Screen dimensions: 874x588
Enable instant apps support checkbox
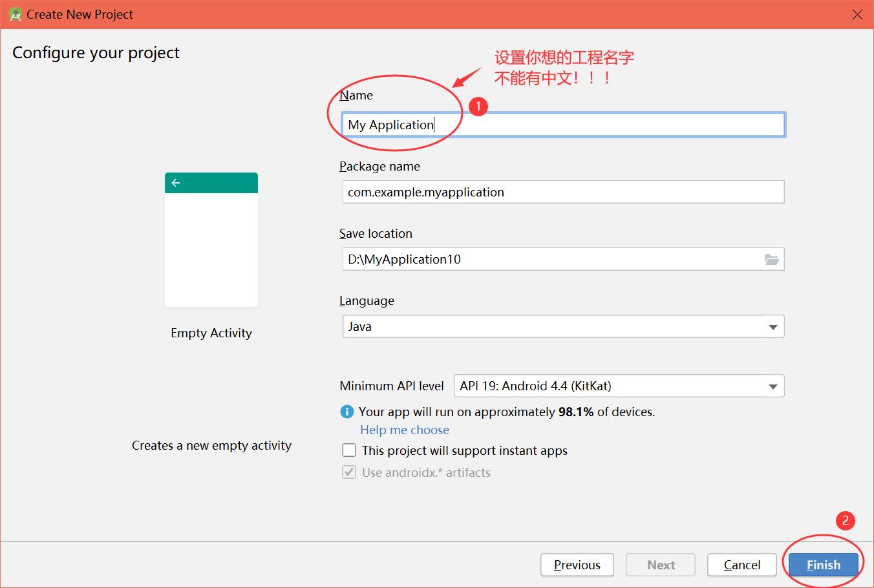349,450
